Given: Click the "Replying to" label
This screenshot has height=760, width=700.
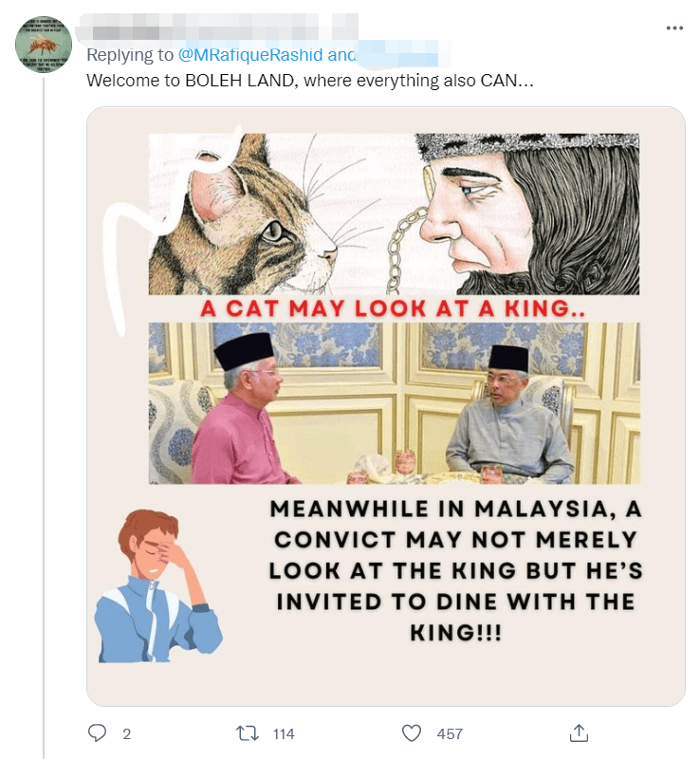Looking at the screenshot, I should [131, 56].
